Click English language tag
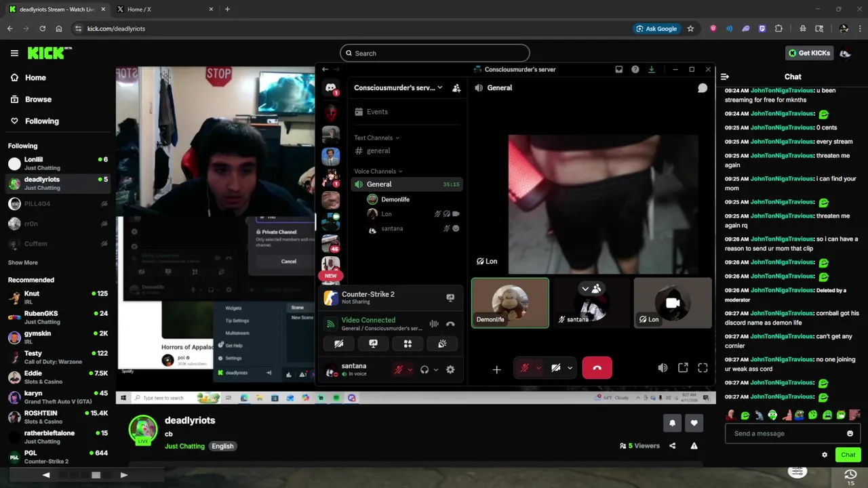The width and height of the screenshot is (868, 488). pos(222,446)
